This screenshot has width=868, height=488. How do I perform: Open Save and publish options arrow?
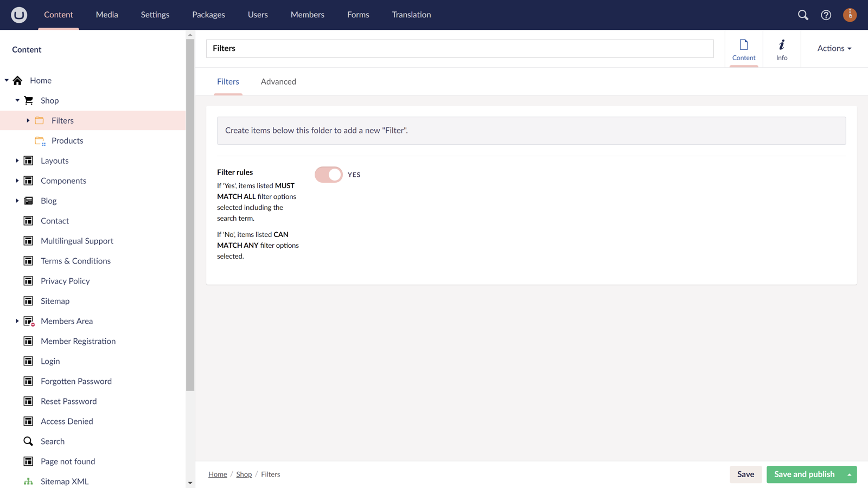click(849, 474)
